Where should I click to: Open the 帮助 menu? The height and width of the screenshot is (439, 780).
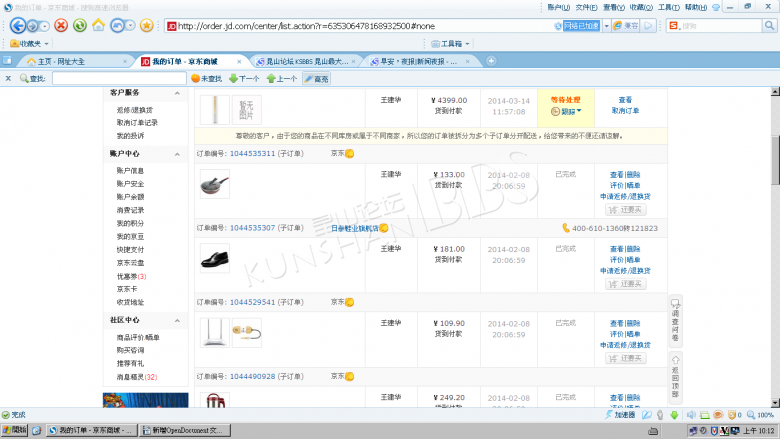[x=695, y=7]
